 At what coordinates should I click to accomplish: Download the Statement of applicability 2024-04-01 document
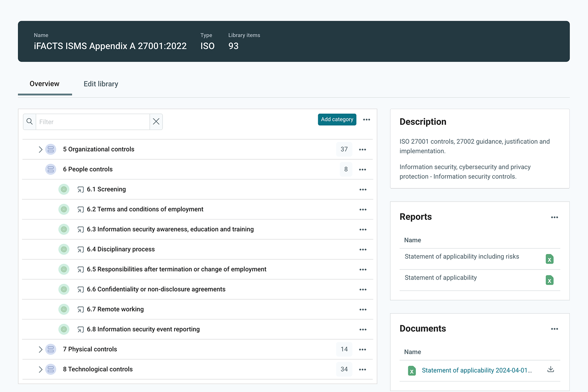(550, 369)
